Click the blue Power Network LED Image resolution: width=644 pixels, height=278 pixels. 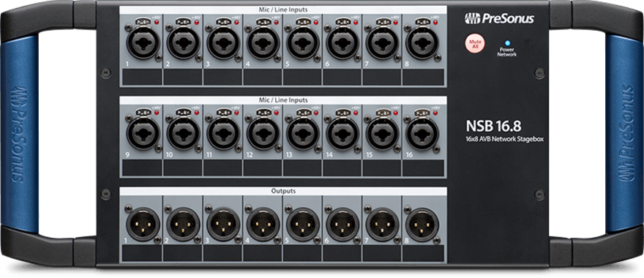(507, 42)
